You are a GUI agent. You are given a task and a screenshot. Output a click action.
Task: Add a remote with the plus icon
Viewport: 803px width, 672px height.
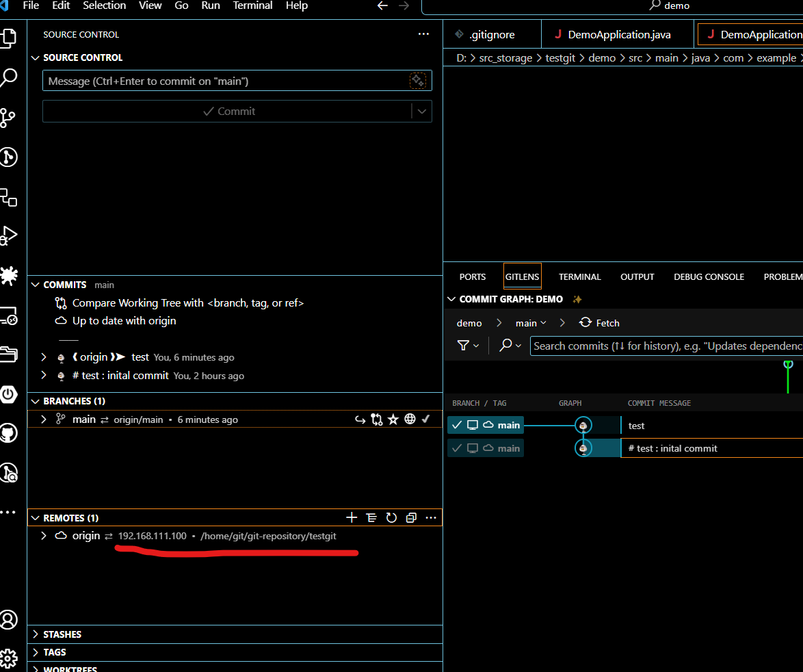click(x=352, y=517)
